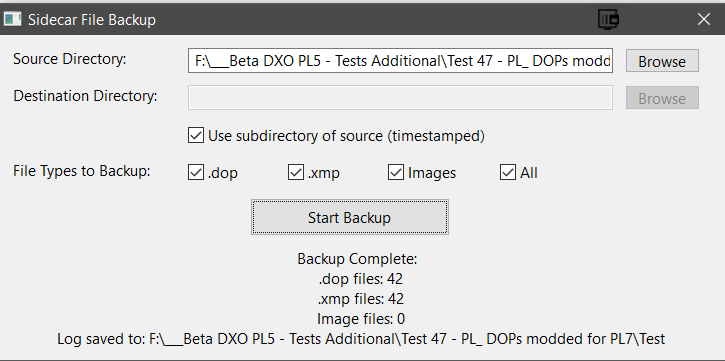Close the Sidecar File Backup window
Image resolution: width=725 pixels, height=361 pixels.
pos(704,19)
